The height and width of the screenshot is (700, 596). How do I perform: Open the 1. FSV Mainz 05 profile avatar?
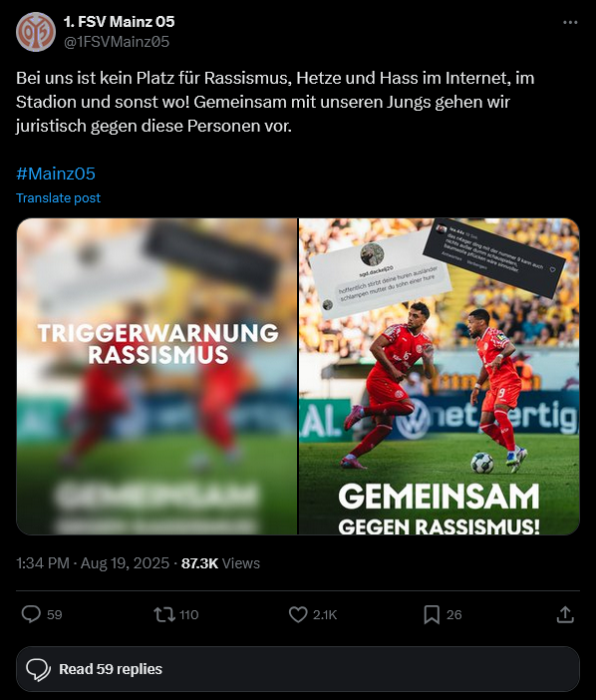pyautogui.click(x=36, y=32)
